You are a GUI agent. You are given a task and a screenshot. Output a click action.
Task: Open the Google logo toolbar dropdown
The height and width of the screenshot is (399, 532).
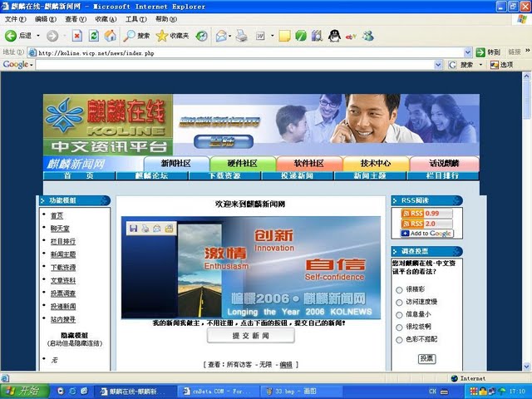pos(32,65)
